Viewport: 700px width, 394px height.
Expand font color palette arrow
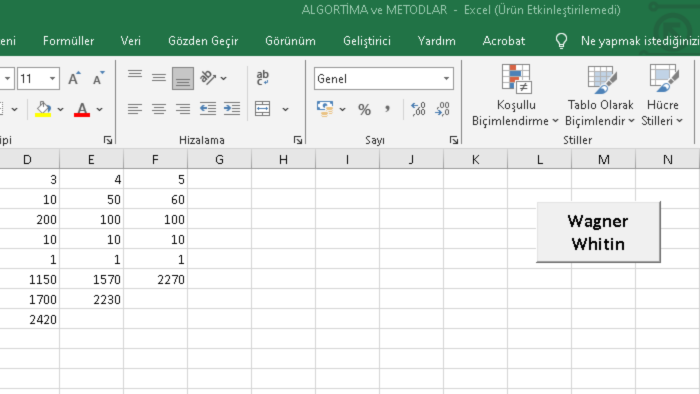click(100, 109)
